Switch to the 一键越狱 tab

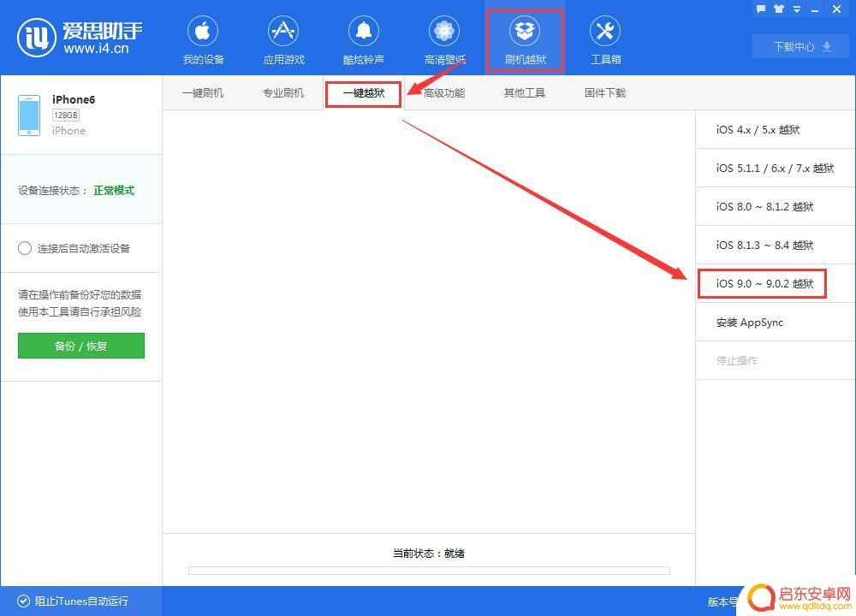coord(364,93)
